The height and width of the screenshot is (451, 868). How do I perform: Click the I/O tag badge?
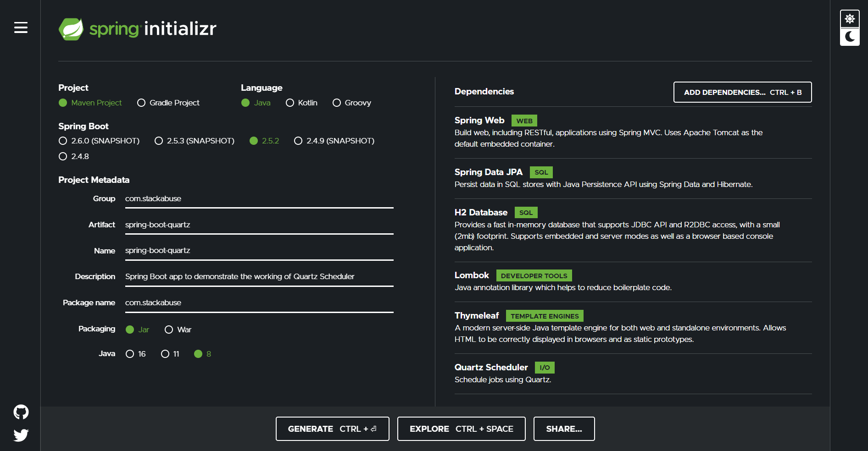(x=545, y=368)
